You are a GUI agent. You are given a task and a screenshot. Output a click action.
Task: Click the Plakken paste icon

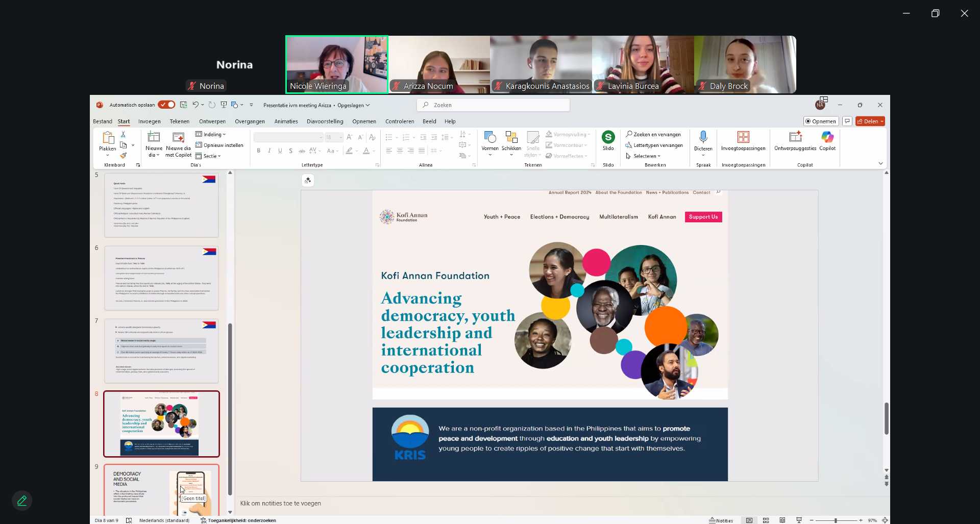tap(107, 138)
